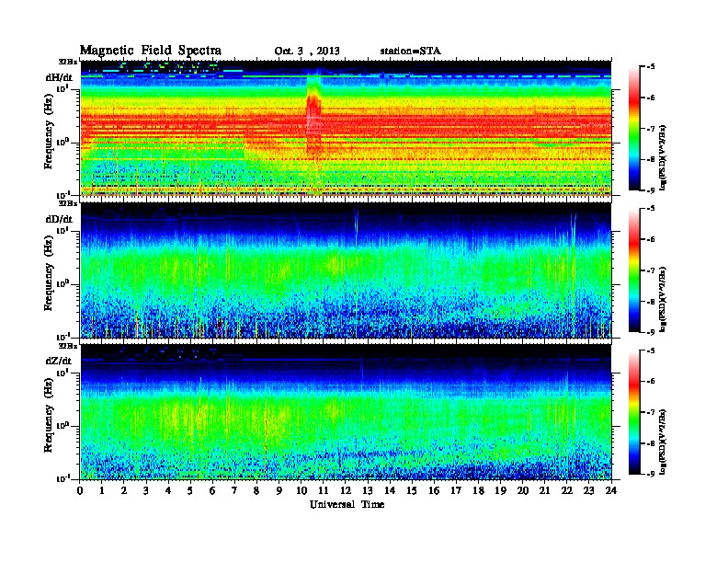The width and height of the screenshot is (728, 563).
Task: Click the "-9" value on the dH/dt color bar
Action: 651,190
